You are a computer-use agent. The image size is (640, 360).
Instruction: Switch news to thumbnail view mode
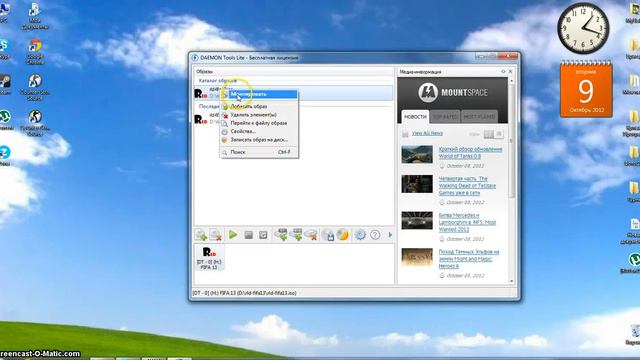489,134
